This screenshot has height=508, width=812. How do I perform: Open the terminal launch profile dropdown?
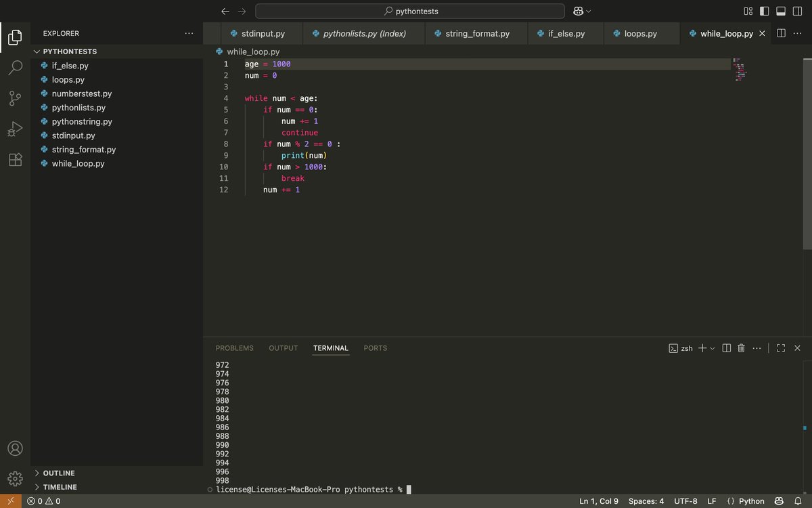tap(712, 348)
